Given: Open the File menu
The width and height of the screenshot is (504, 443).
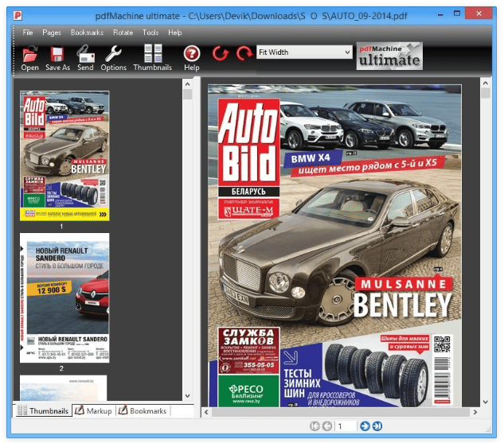Looking at the screenshot, I should pyautogui.click(x=28, y=33).
